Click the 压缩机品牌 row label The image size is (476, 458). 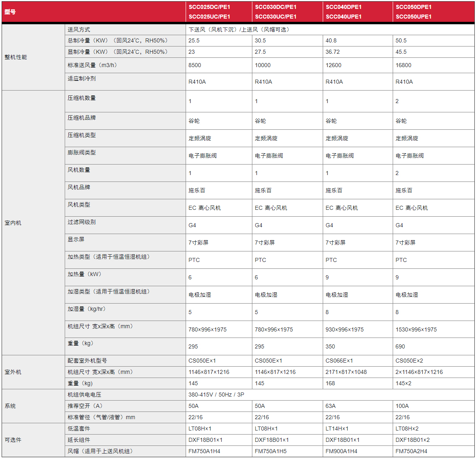82,118
